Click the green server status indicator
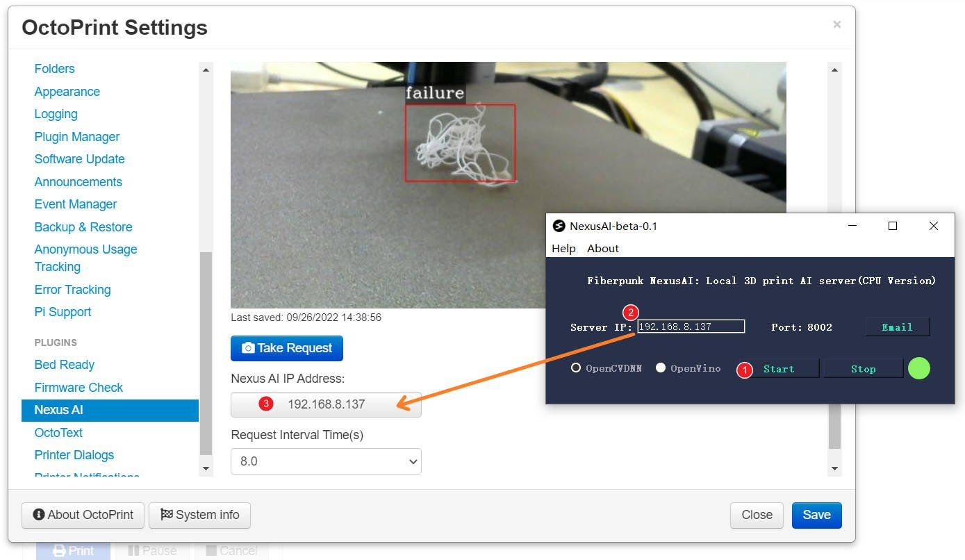 pyautogui.click(x=919, y=368)
